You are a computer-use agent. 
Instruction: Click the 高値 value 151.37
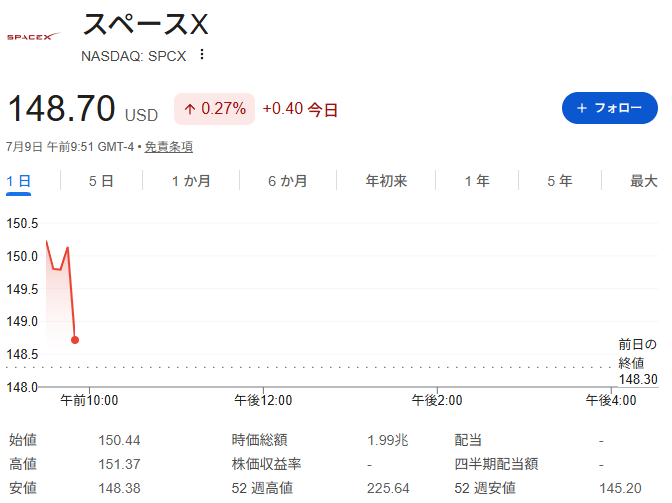coord(119,464)
